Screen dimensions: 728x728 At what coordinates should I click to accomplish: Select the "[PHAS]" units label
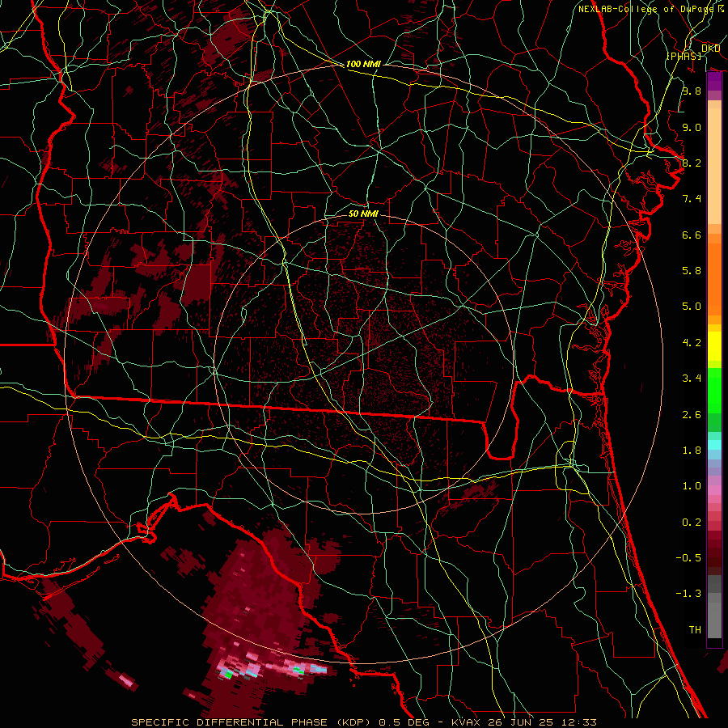[x=684, y=56]
